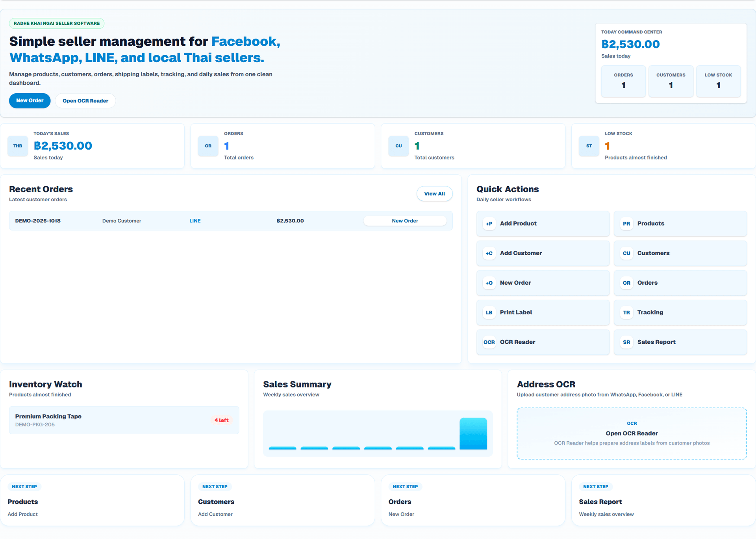Click the ฿2,530.00 total in Command Center
Viewport: 756px width, 539px height.
pyautogui.click(x=630, y=44)
